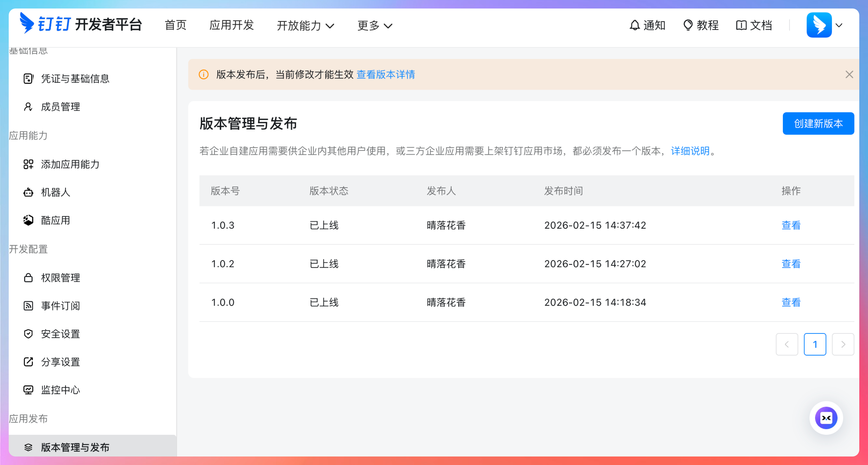Open the user avatar dropdown arrow
The height and width of the screenshot is (465, 868).
point(839,25)
